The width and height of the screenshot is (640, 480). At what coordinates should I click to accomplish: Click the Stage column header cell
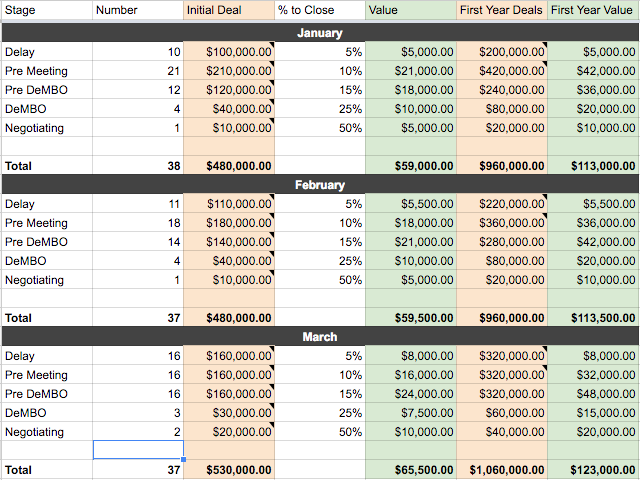(x=46, y=10)
